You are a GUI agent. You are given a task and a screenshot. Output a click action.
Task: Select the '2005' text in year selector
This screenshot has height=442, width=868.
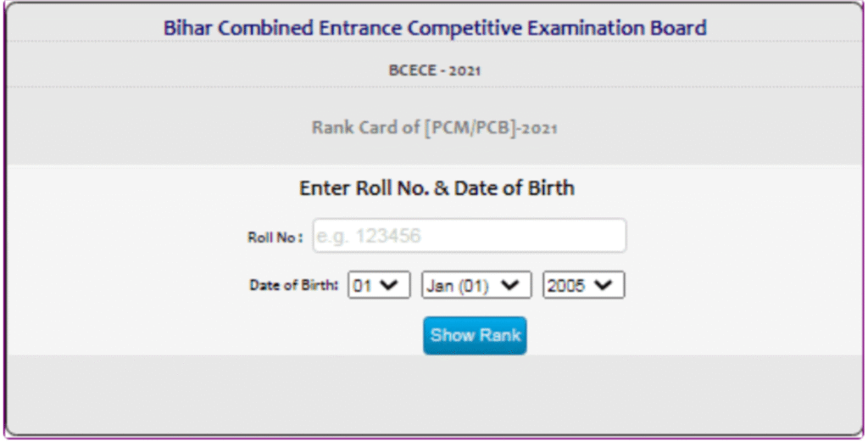[566, 286]
